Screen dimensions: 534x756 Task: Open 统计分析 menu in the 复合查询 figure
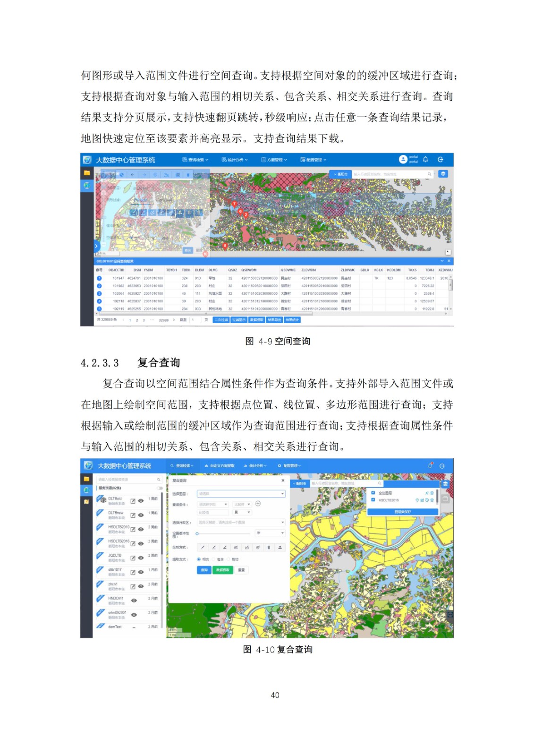tap(255, 466)
